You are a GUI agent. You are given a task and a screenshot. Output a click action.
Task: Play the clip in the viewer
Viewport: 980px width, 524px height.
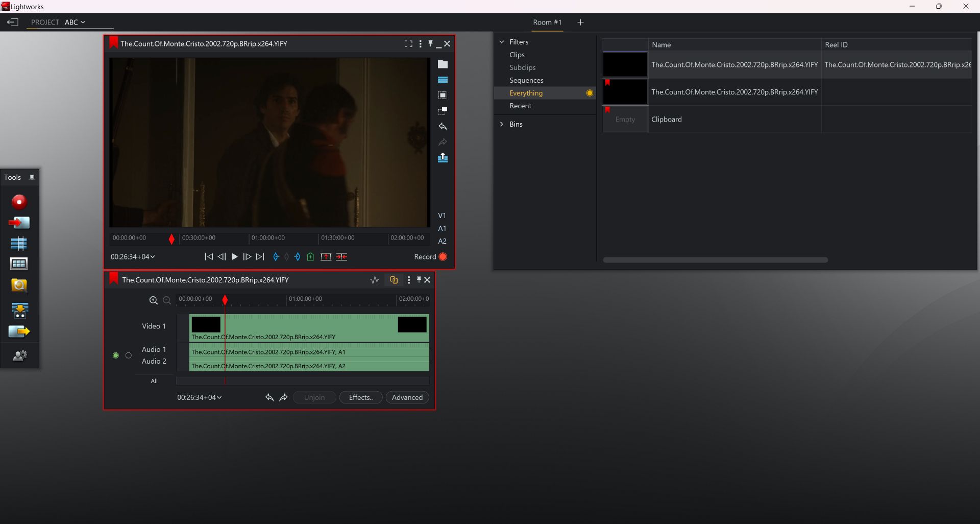pos(234,257)
